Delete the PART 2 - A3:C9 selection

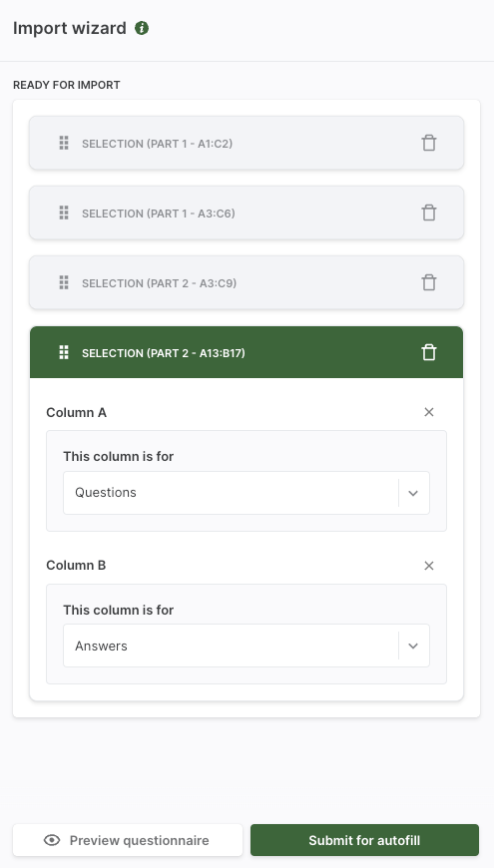click(429, 282)
